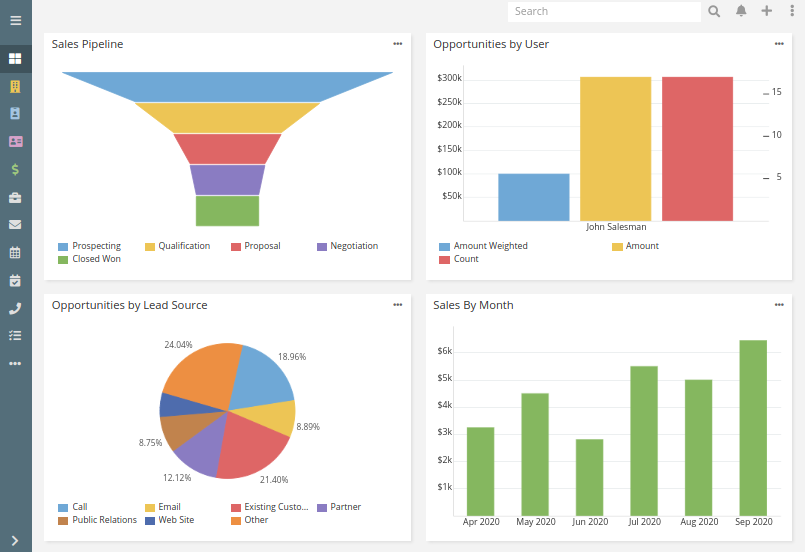The image size is (805, 552).
Task: Click the purple Negotiation funnel segment
Action: tap(227, 180)
